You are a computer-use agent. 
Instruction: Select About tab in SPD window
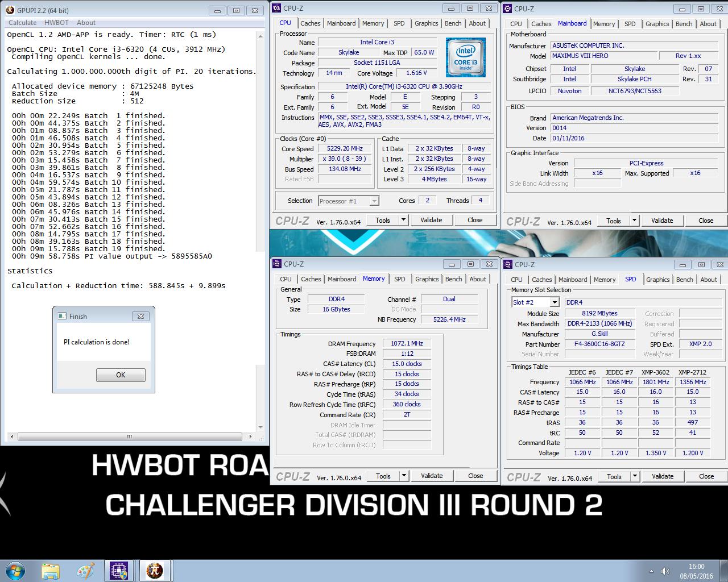click(x=709, y=280)
